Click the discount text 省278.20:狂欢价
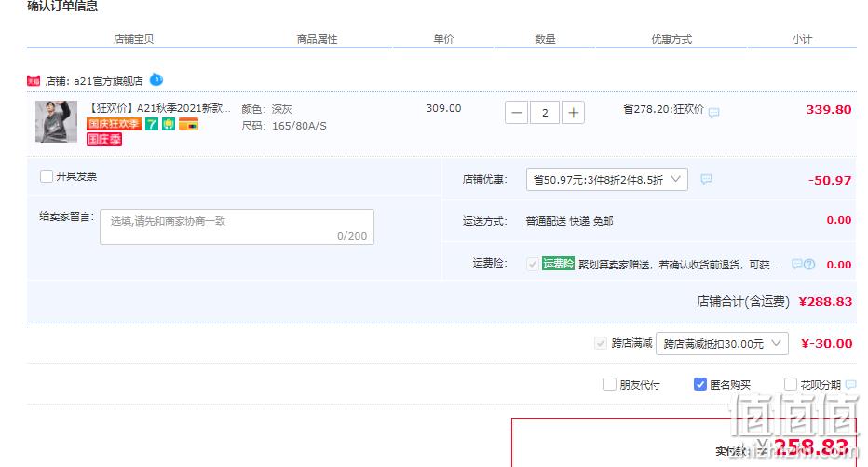This screenshot has width=868, height=467. click(663, 109)
